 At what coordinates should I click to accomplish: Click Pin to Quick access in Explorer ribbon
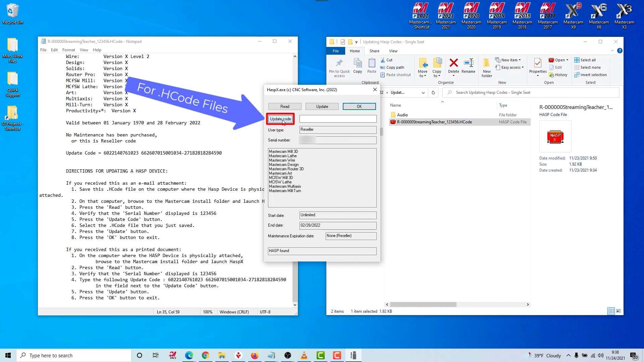(339, 68)
